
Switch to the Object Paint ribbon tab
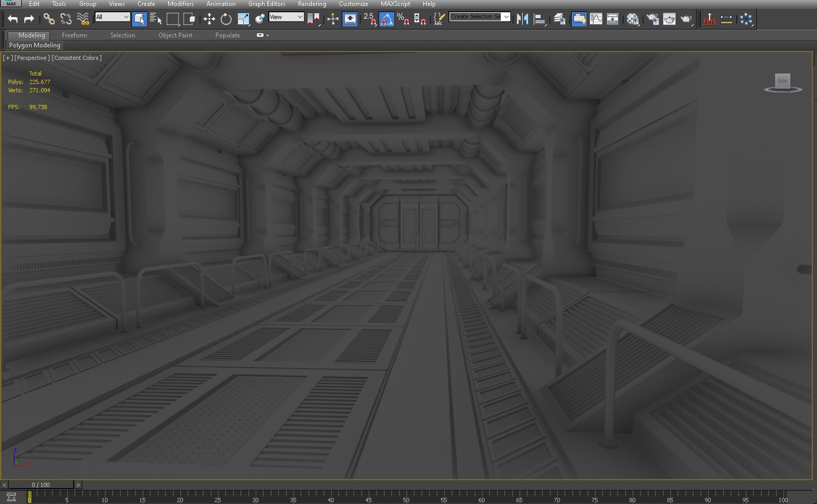click(175, 35)
